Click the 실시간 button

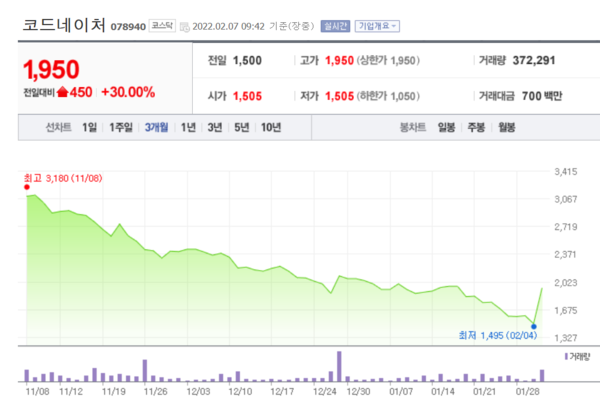click(x=335, y=26)
